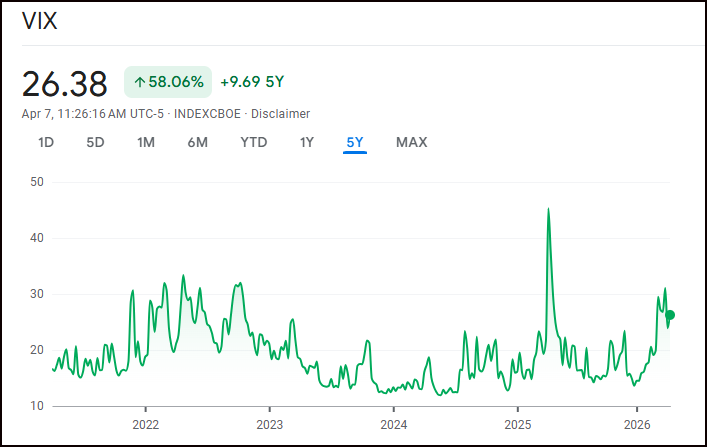Open the Disclaimer link
The image size is (707, 447).
tap(281, 114)
